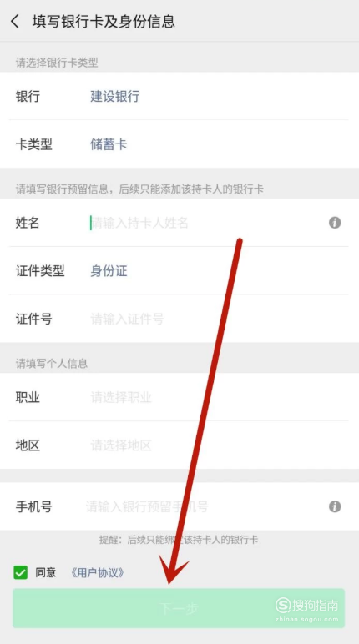Image resolution: width=359 pixels, height=644 pixels.
Task: Tap the 卡类型 row label
Action: click(x=33, y=144)
